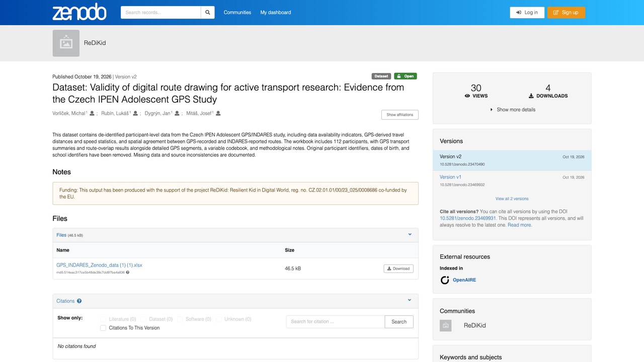Open author Vorlíček, Michal name link
The image size is (644, 362).
coord(69,114)
